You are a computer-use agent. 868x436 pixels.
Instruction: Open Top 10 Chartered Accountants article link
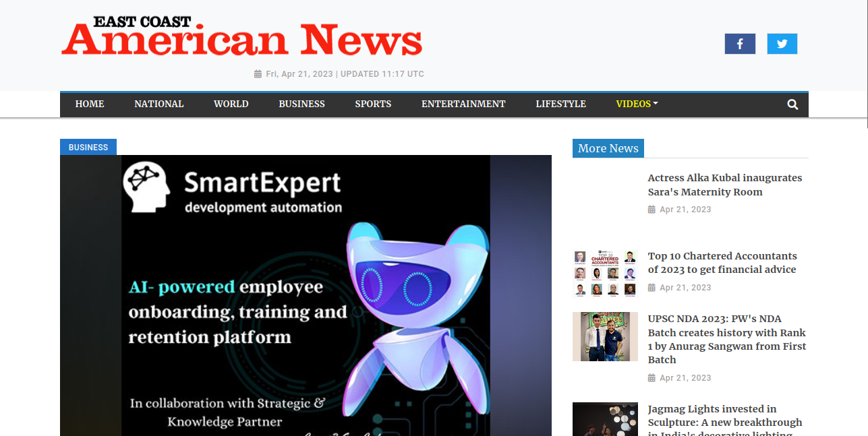tap(722, 263)
